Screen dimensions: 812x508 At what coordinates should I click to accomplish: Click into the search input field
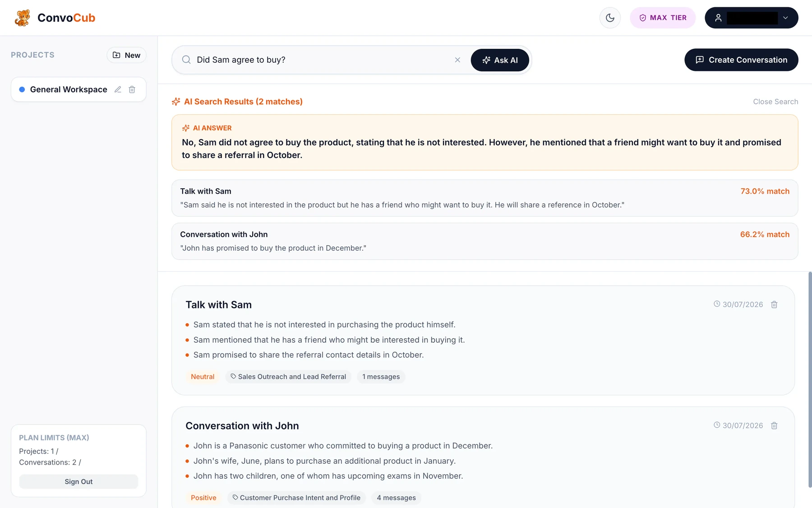(323, 60)
